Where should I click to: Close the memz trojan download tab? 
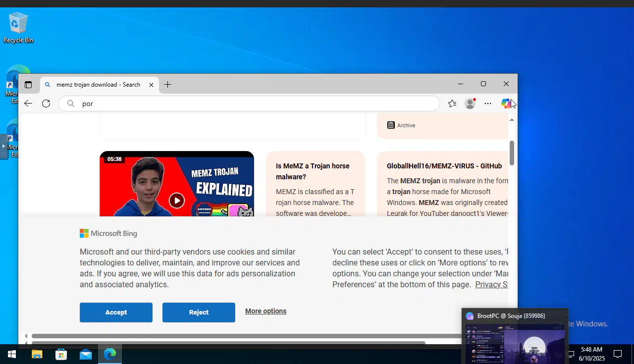point(152,85)
